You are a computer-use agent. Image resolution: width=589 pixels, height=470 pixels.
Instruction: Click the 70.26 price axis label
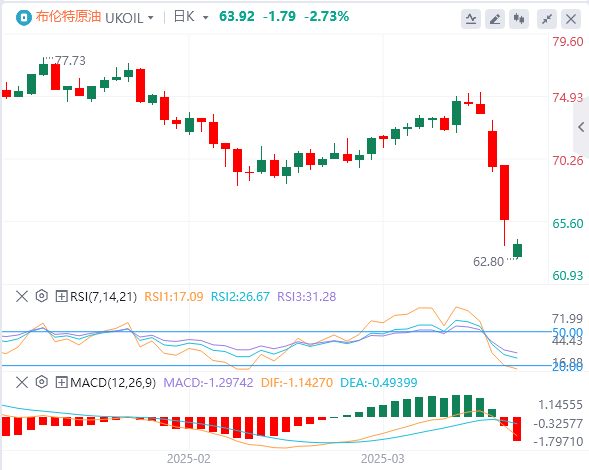point(568,161)
